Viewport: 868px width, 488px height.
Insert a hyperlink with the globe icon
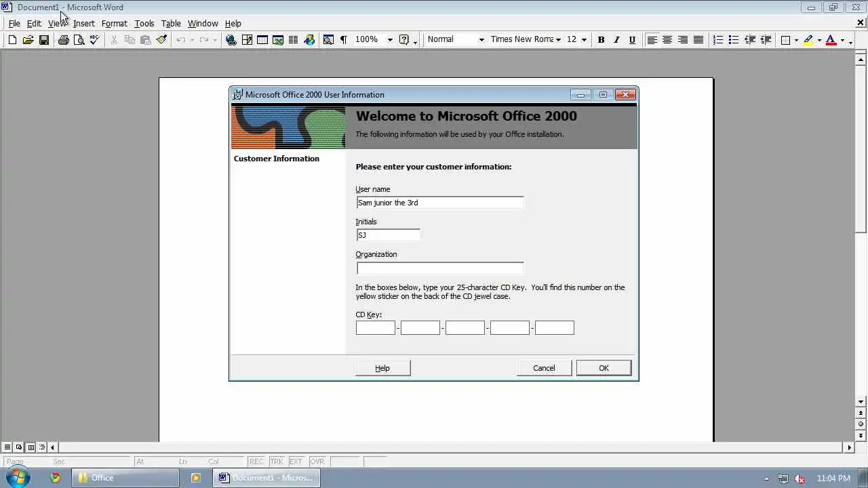(x=231, y=40)
